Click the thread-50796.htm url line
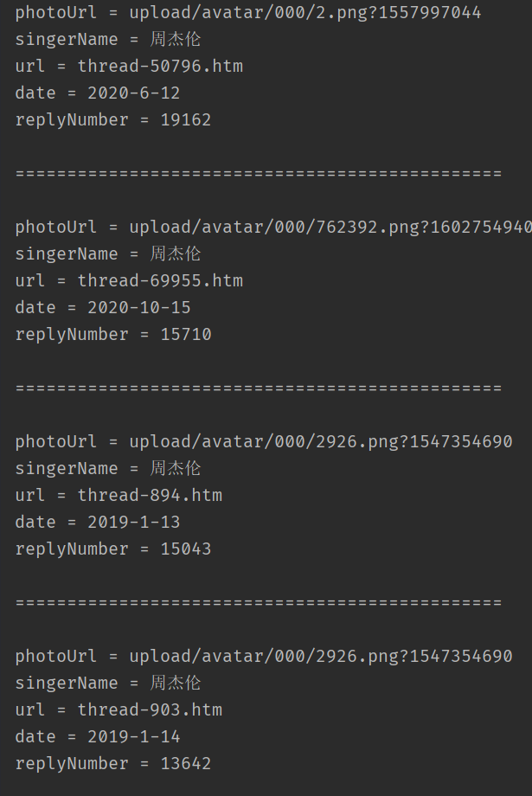The height and width of the screenshot is (796, 532). [x=129, y=66]
